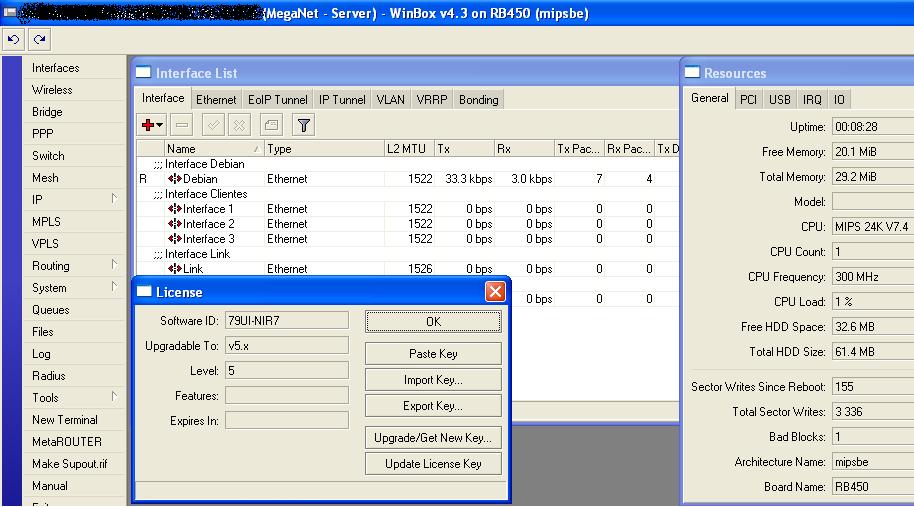Switch to the EoIP Tunnel tab
The image size is (914, 507).
click(x=277, y=100)
